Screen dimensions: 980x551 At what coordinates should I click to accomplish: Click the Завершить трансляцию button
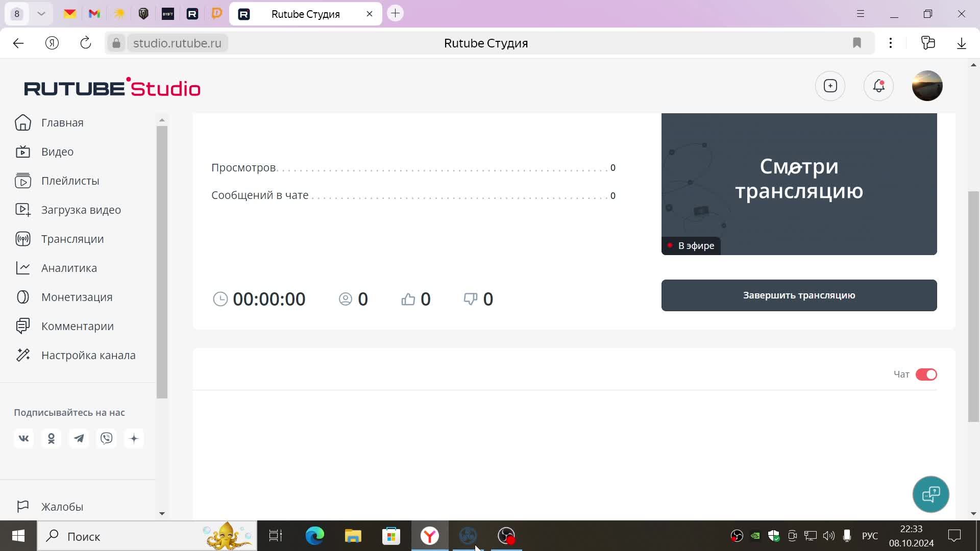[799, 295]
